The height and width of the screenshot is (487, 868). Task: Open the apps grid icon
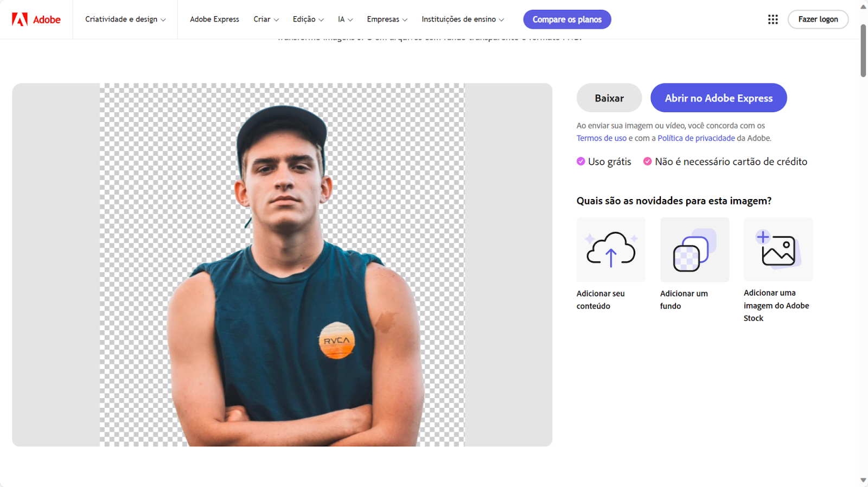tap(773, 20)
